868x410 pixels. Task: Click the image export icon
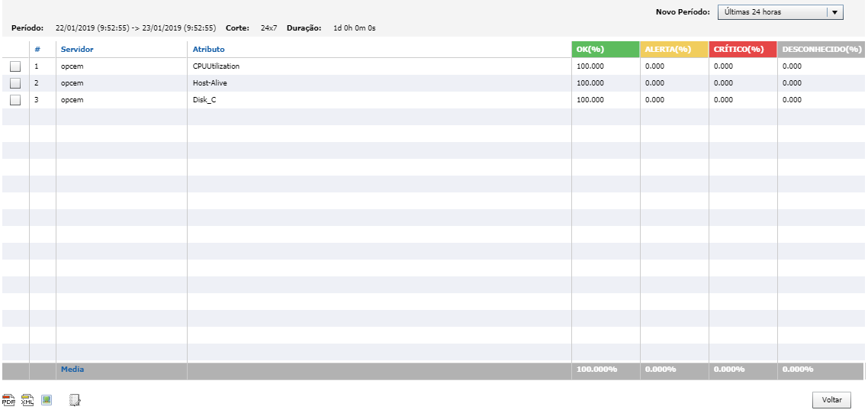pyautogui.click(x=47, y=400)
